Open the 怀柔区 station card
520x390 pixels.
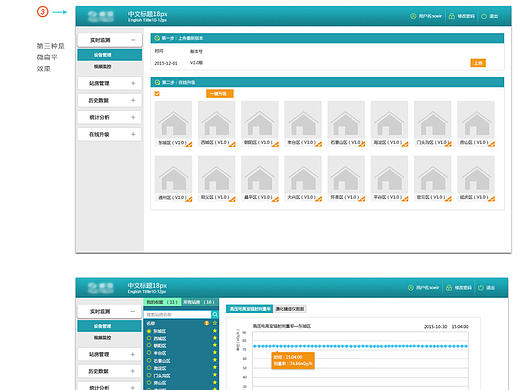(346, 179)
